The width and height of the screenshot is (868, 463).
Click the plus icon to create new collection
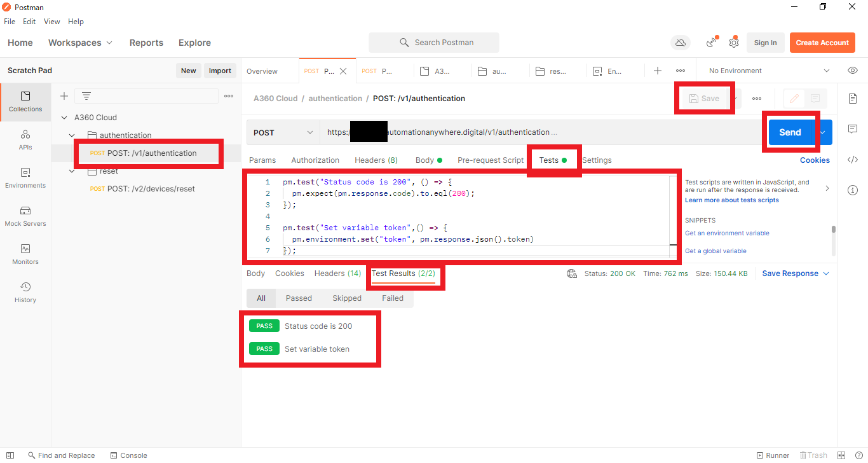(64, 96)
